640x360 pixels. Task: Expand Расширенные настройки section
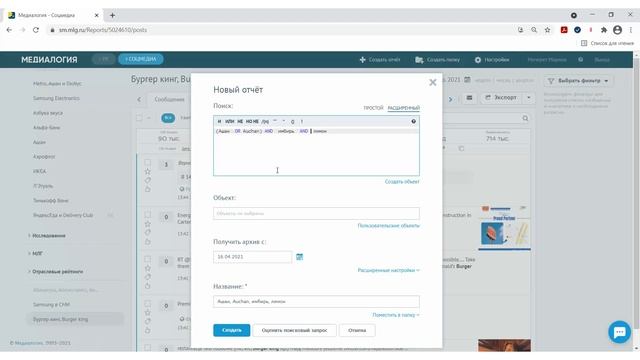tap(389, 270)
